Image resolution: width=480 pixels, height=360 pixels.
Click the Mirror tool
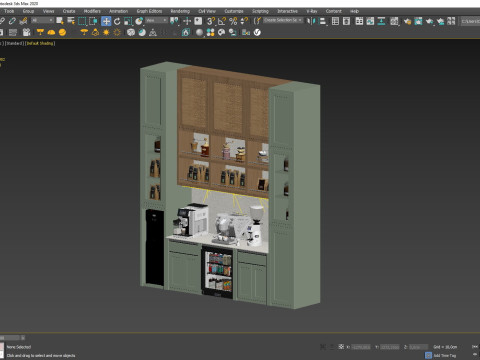click(x=311, y=21)
